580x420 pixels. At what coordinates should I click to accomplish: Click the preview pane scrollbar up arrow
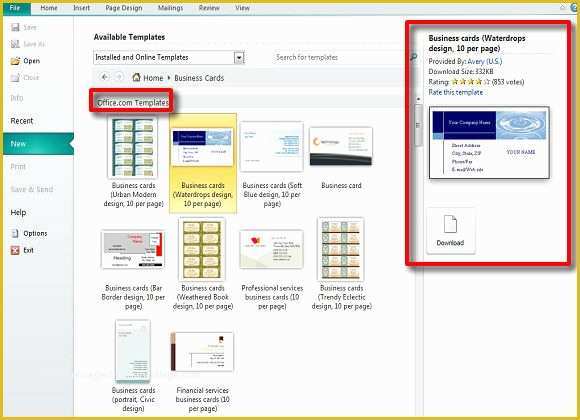pyautogui.click(x=418, y=99)
